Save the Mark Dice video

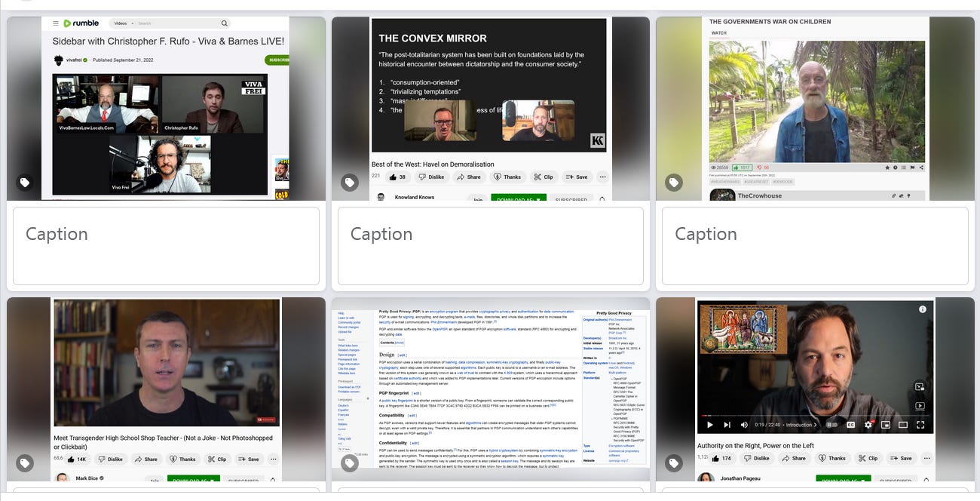(249, 459)
